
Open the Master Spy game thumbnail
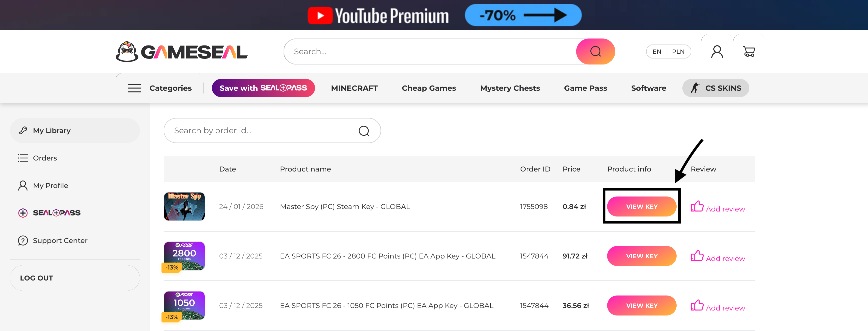point(184,206)
